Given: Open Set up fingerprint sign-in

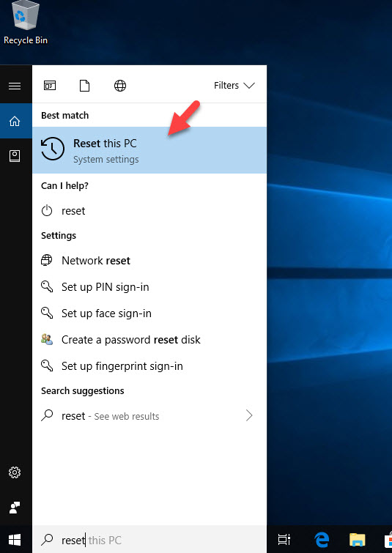Looking at the screenshot, I should tap(149, 366).
